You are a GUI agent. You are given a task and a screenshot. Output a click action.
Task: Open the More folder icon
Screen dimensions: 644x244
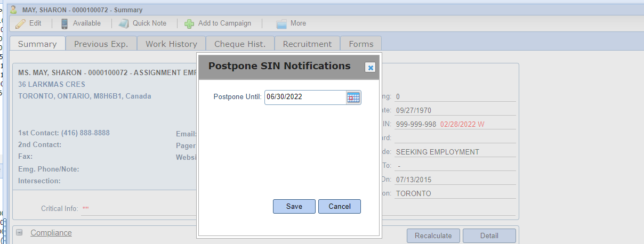pyautogui.click(x=281, y=23)
